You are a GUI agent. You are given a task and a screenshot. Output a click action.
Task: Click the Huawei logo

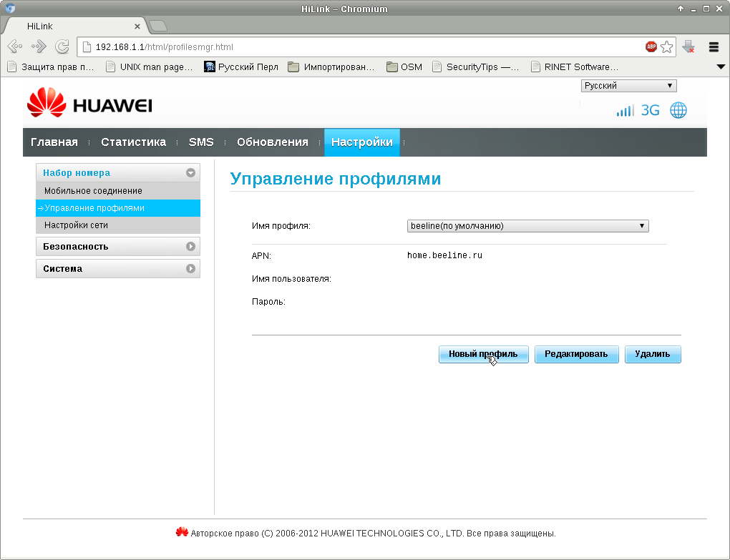click(x=90, y=103)
